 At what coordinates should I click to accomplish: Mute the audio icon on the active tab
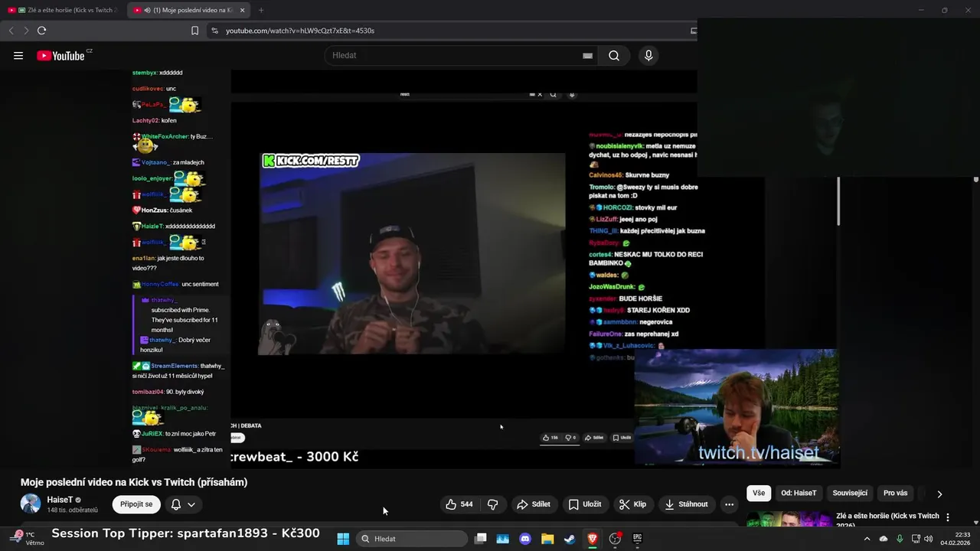point(147,10)
